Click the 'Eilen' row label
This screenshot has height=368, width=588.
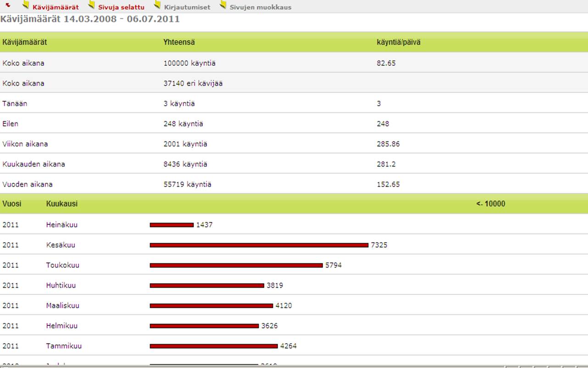click(11, 124)
